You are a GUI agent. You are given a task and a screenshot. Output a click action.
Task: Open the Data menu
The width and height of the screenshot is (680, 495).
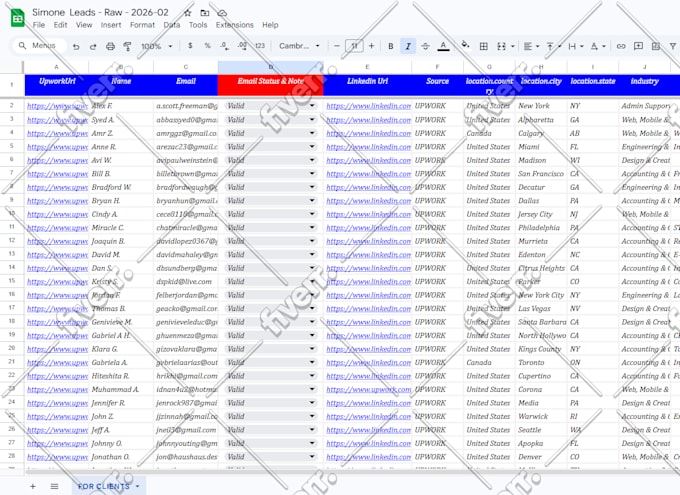[x=172, y=25]
